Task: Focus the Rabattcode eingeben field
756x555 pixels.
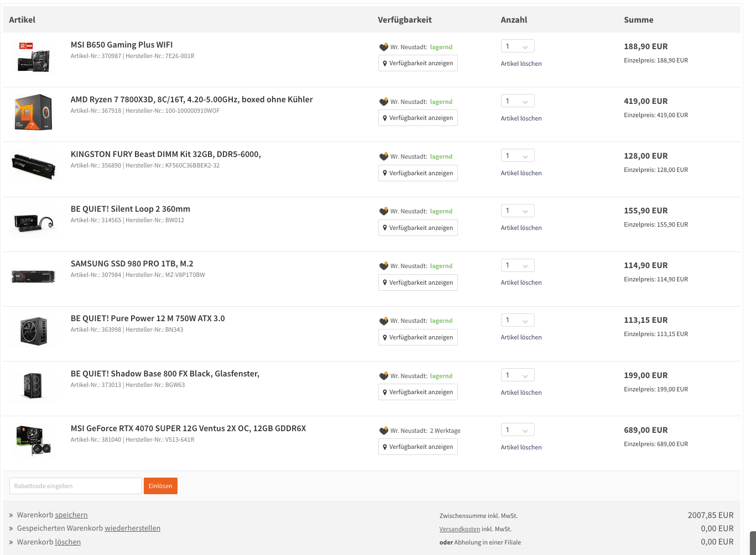Action: [x=76, y=486]
